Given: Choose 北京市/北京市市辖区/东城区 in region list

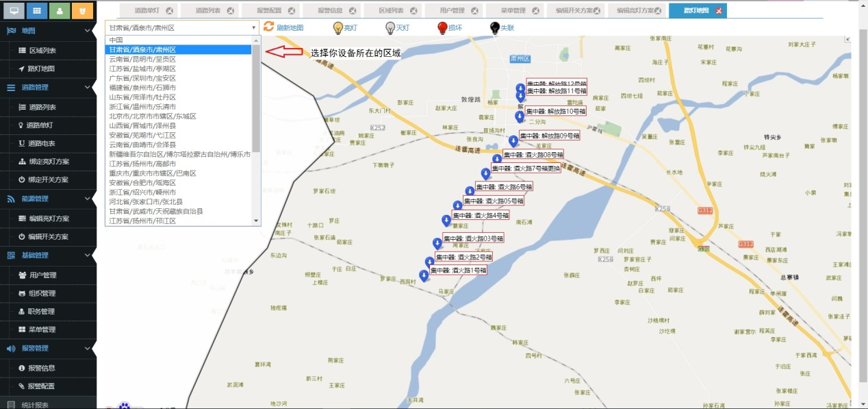Looking at the screenshot, I should click(152, 116).
